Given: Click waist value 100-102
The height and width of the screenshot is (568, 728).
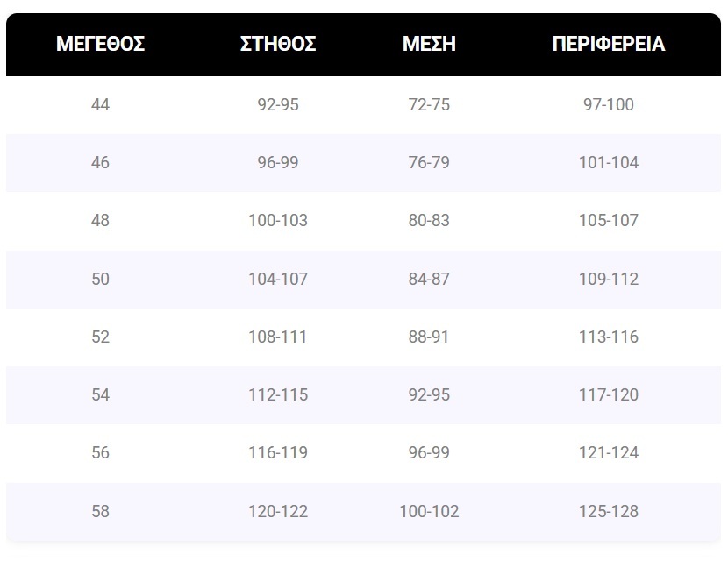Looking at the screenshot, I should (429, 512).
